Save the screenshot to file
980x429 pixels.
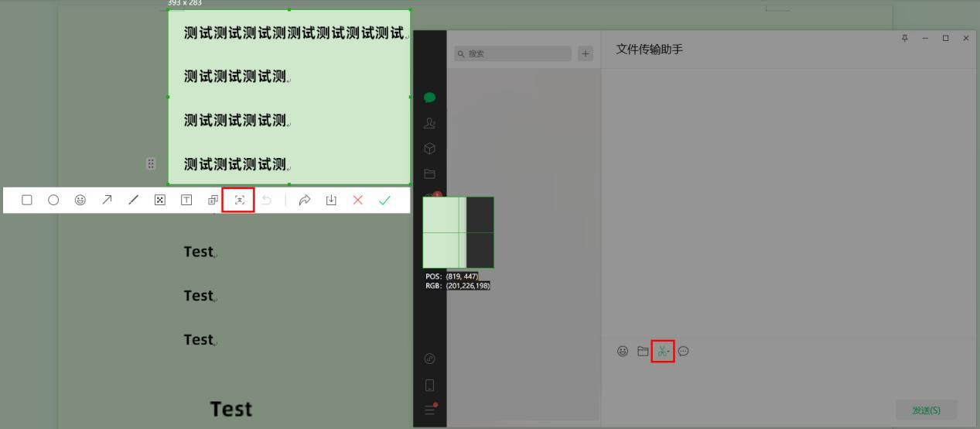331,200
